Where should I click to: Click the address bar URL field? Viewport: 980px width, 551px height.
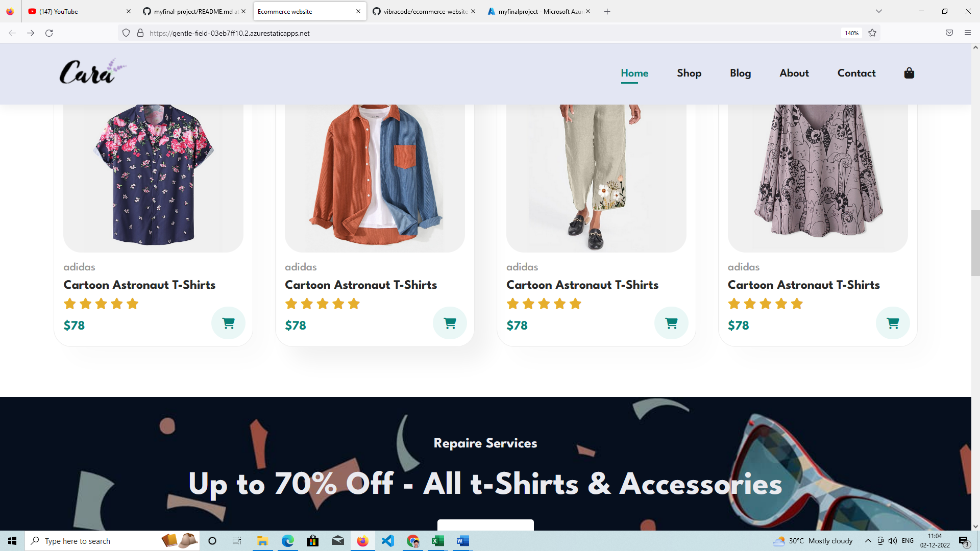[x=490, y=33]
